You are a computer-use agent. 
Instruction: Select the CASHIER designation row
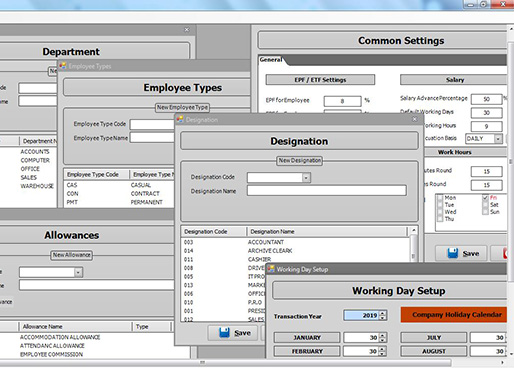pos(295,259)
